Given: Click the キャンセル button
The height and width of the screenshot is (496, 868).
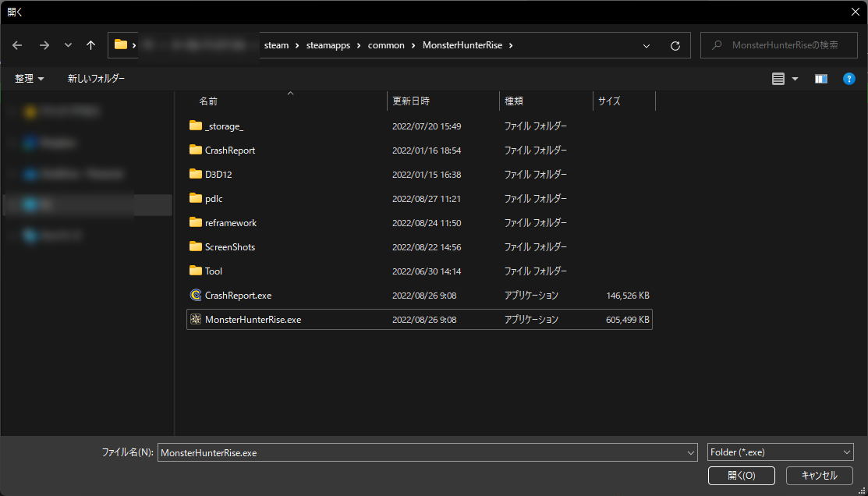Looking at the screenshot, I should [x=820, y=475].
